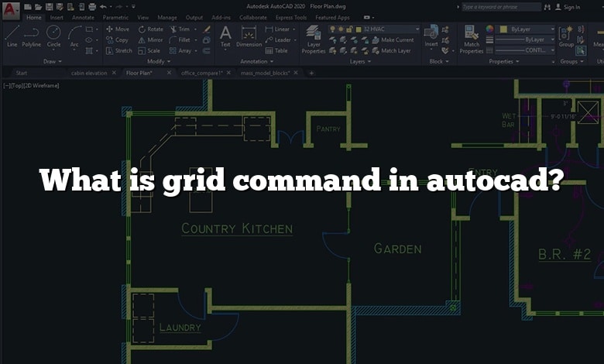Click the Move tool
The image size is (604, 364).
(x=118, y=29)
